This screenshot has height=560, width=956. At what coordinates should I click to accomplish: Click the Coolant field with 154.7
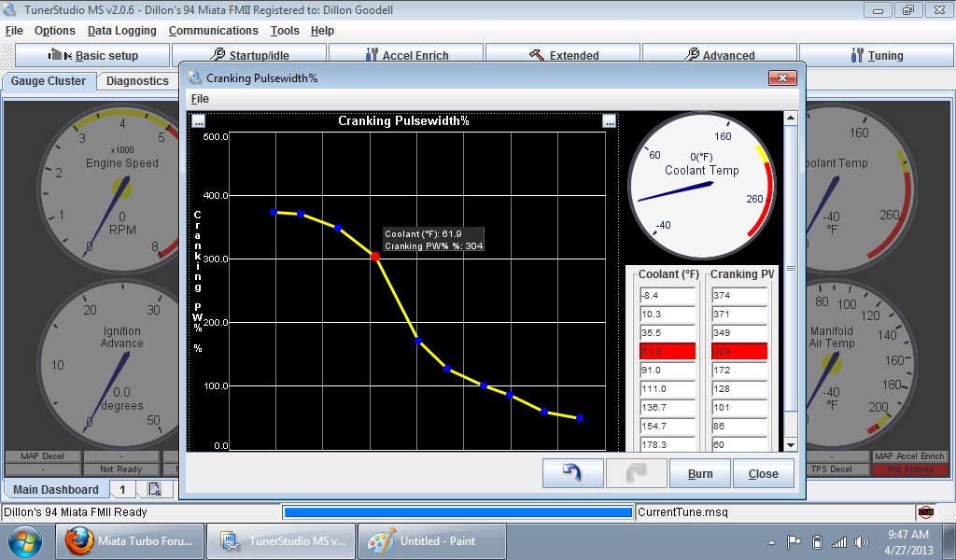point(668,426)
